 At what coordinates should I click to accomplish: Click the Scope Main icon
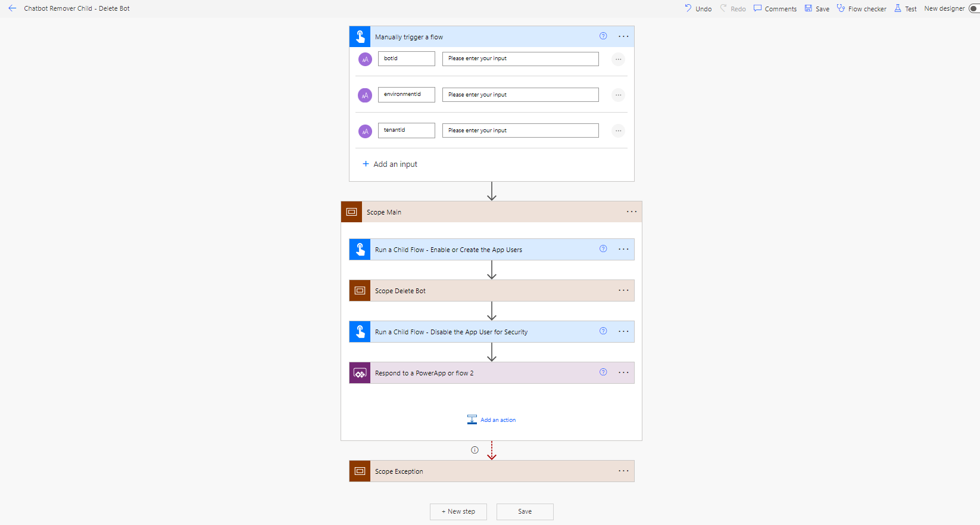pyautogui.click(x=351, y=212)
